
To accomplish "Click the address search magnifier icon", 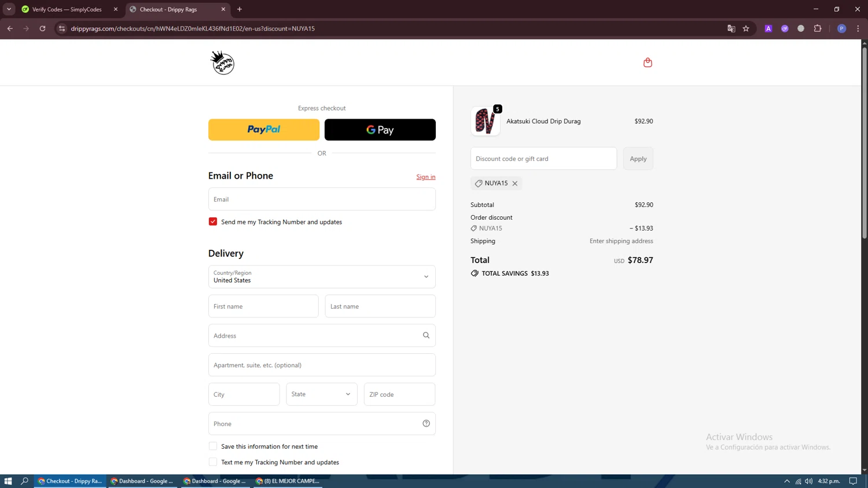I will [426, 335].
